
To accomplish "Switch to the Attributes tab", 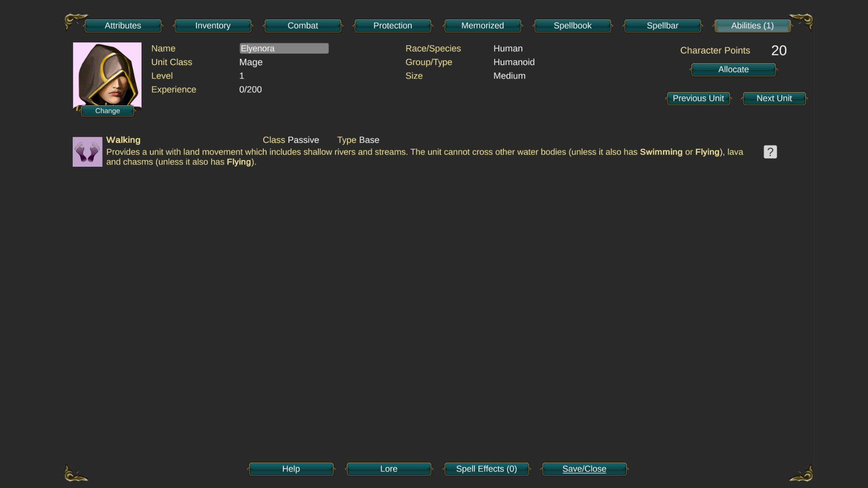I will click(123, 26).
